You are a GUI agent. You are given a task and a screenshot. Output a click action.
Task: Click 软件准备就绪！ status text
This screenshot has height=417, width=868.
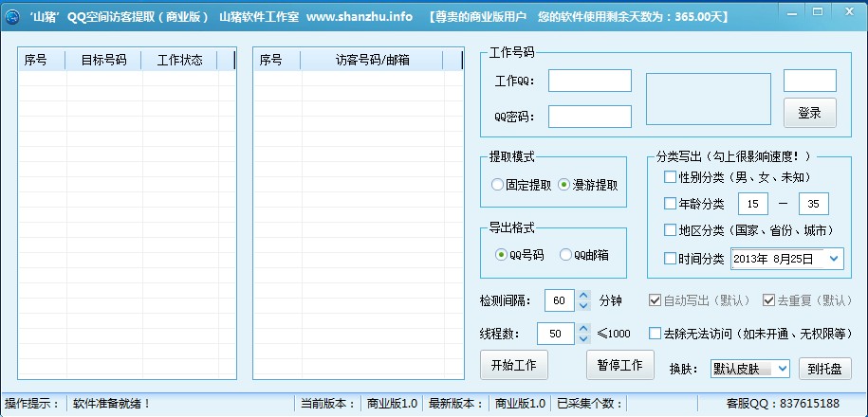pos(112,404)
